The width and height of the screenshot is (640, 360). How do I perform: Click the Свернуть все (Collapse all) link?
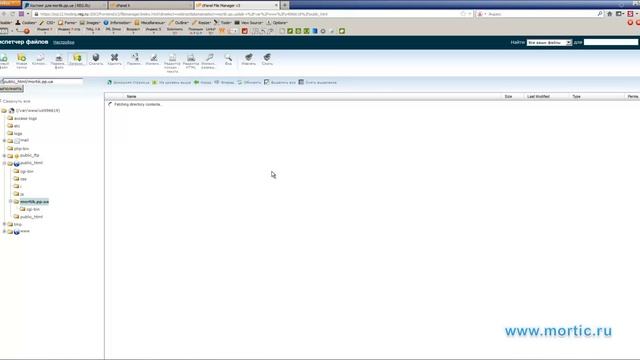(x=16, y=101)
